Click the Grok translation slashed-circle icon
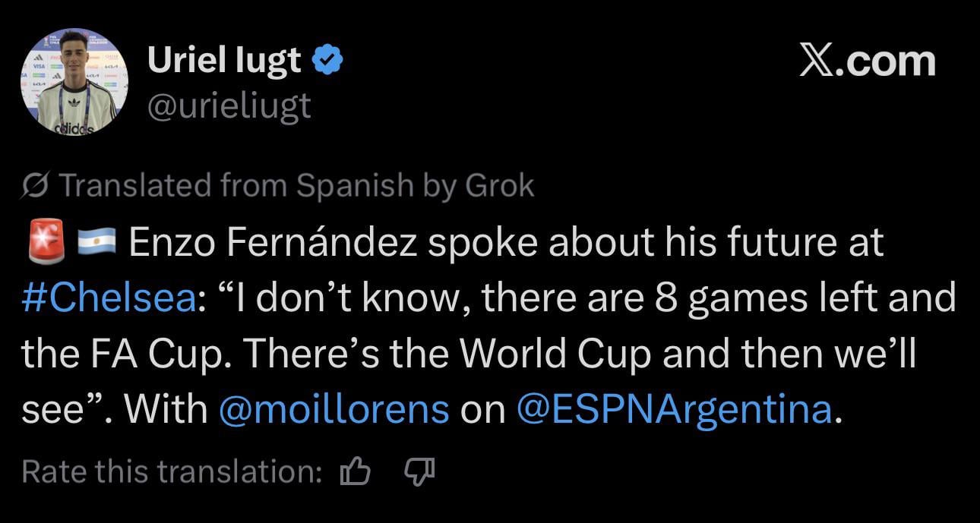The width and height of the screenshot is (980, 523). pos(36,185)
